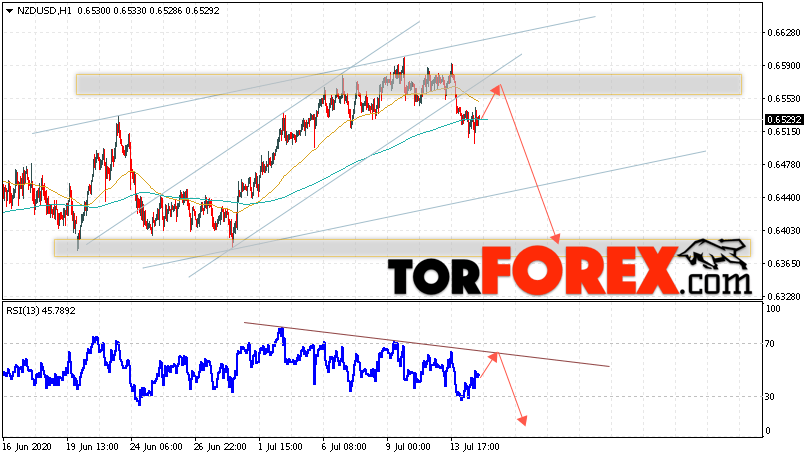Click the 9 Jul 00:00 date label
The height and width of the screenshot is (458, 808).
[408, 447]
